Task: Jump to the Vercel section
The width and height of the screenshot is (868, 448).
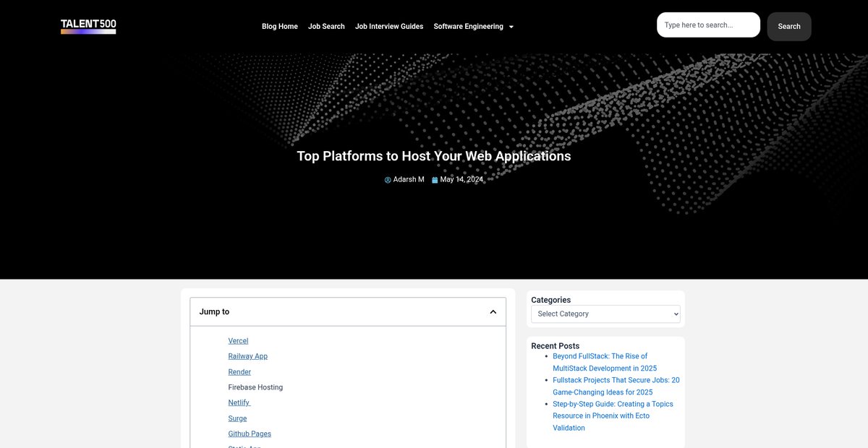Action: [238, 341]
